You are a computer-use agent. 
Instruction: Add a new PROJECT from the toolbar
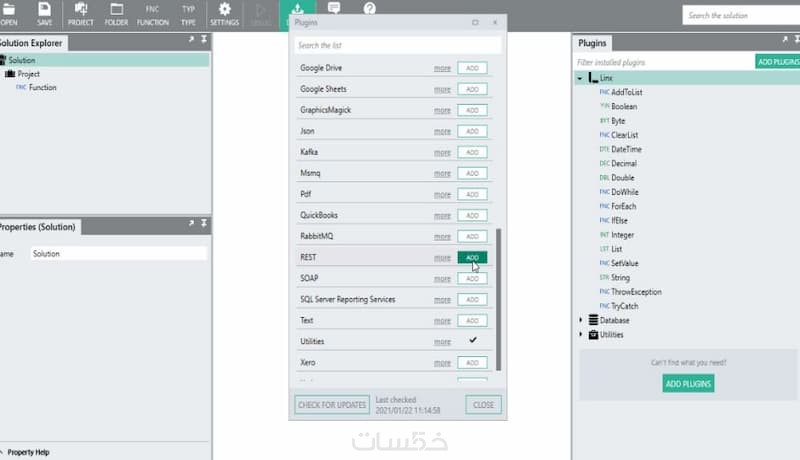pyautogui.click(x=81, y=14)
